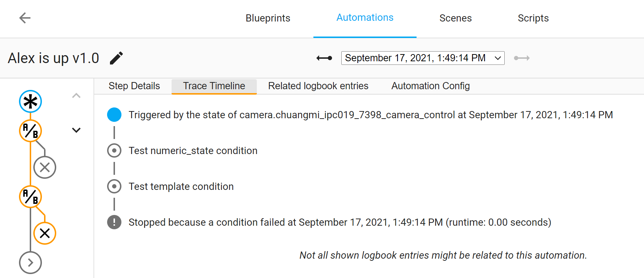
Task: Step to the newer trace with the right arrow
Action: tap(522, 58)
